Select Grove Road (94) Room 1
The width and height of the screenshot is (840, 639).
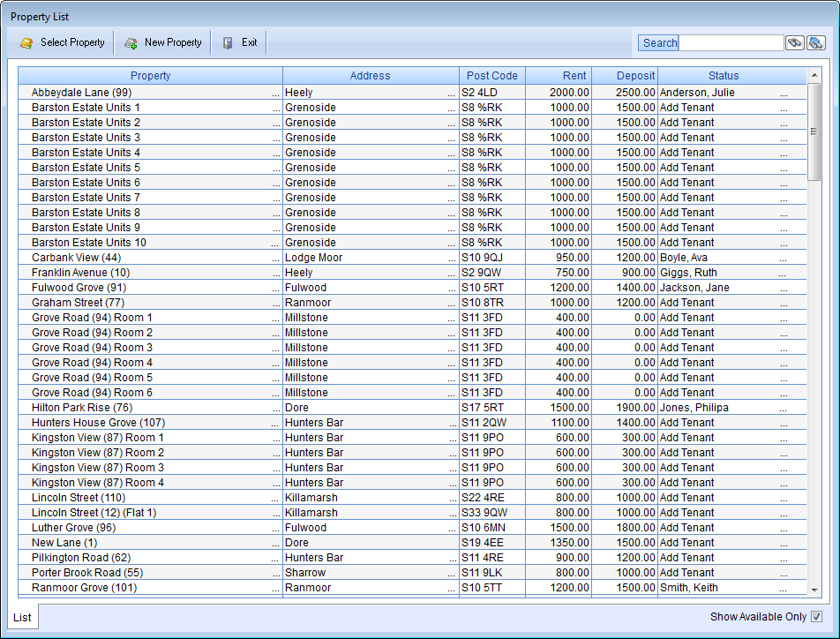click(92, 318)
